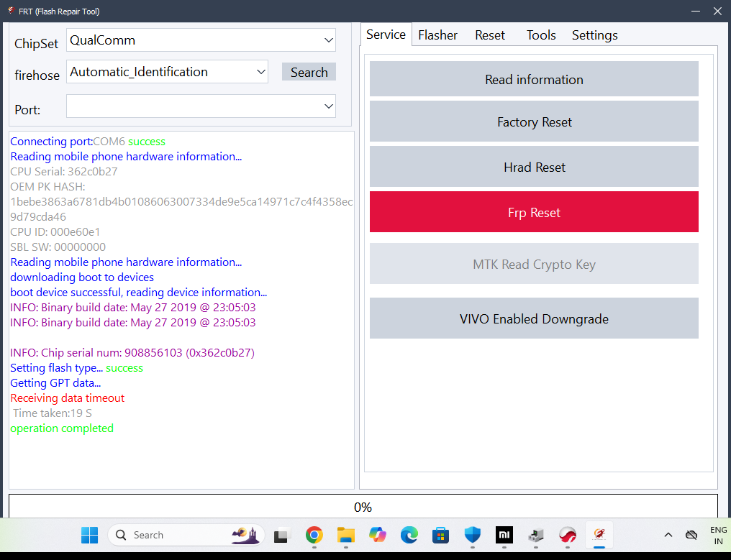Open the red swirl app on the taskbar
Image resolution: width=731 pixels, height=560 pixels.
568,535
